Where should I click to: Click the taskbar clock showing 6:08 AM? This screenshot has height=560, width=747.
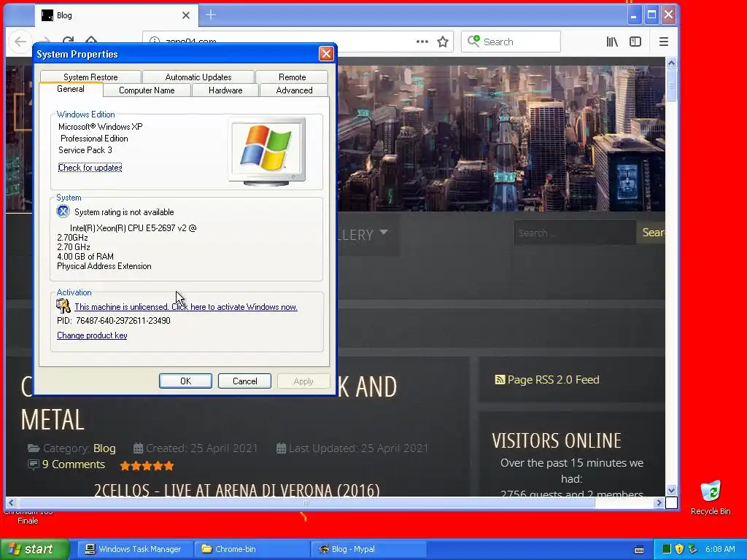click(x=720, y=549)
